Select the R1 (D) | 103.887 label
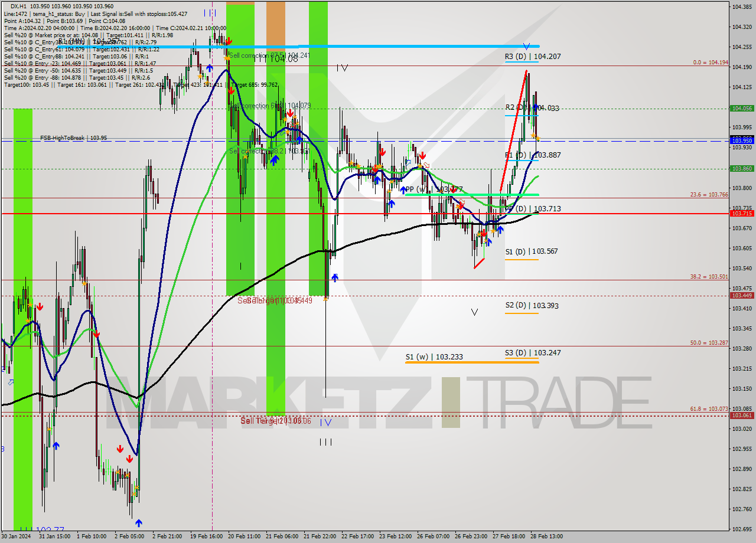756x543 pixels. click(x=533, y=155)
